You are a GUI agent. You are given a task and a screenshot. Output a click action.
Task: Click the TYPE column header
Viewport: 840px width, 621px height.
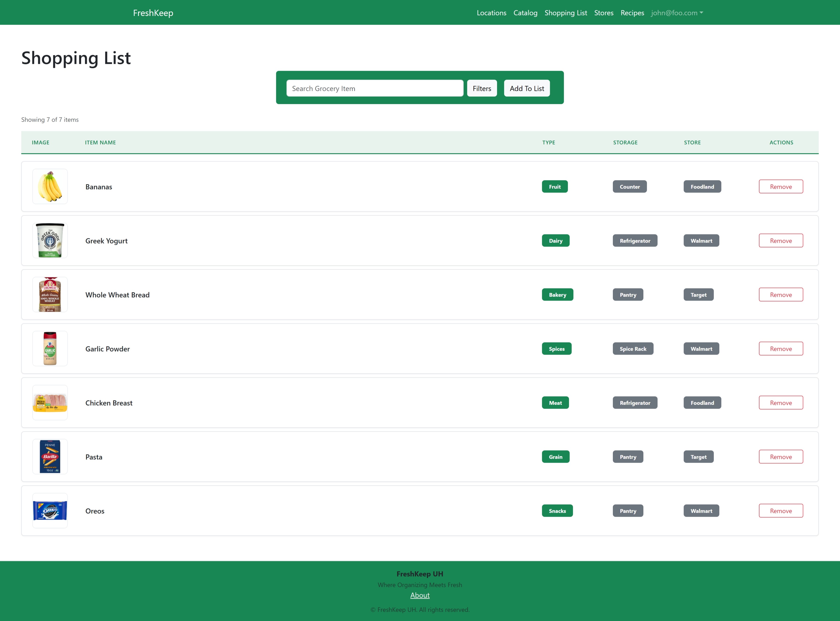click(x=548, y=143)
